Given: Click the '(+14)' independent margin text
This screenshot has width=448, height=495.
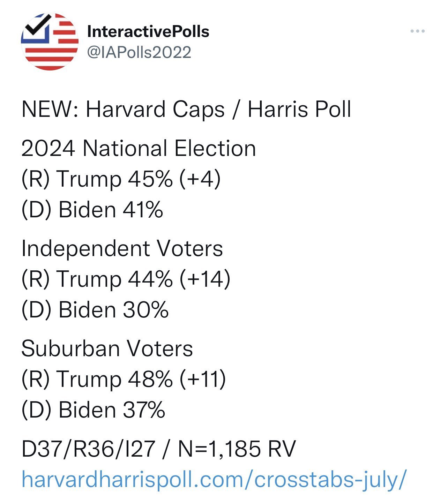Looking at the screenshot, I should pos(205,279).
